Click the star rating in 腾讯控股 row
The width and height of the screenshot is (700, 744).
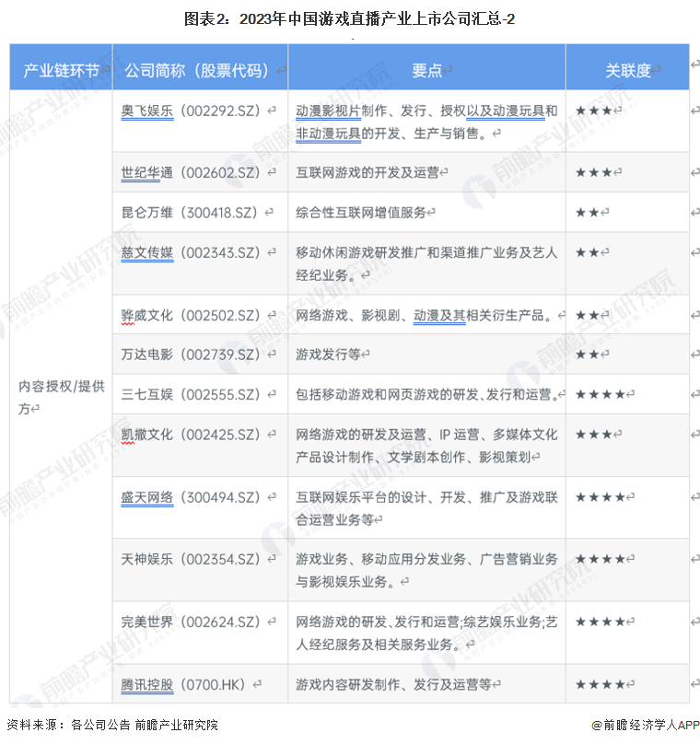601,684
